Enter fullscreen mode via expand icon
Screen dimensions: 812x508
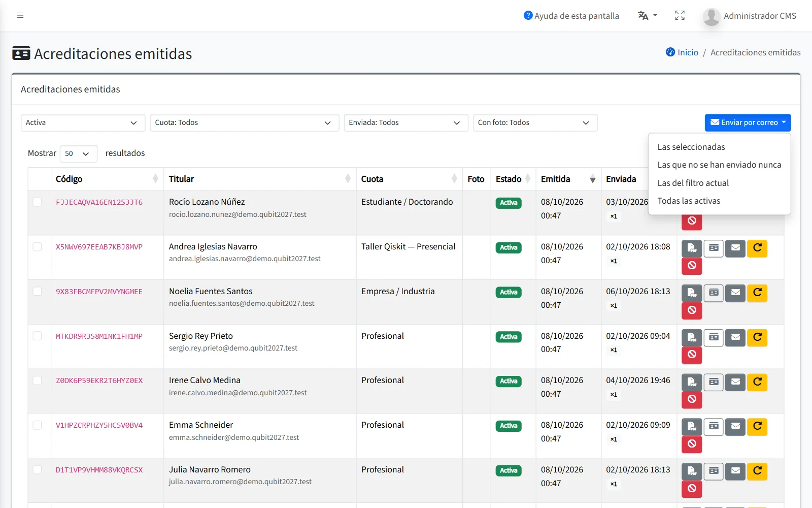(680, 16)
